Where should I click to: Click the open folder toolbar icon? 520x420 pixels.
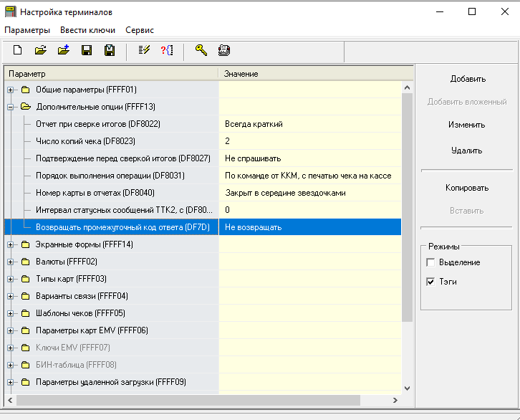41,50
